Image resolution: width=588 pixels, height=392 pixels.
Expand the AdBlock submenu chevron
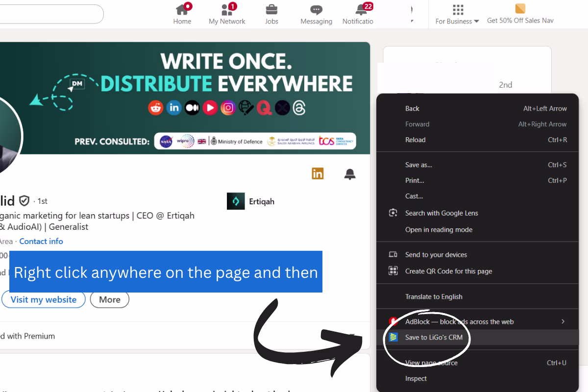pos(563,321)
